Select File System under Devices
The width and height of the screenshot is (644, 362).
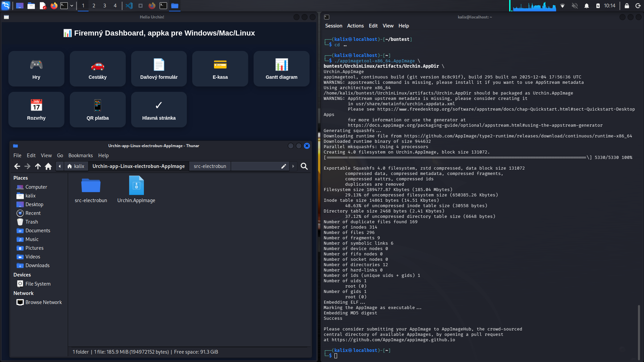click(39, 284)
